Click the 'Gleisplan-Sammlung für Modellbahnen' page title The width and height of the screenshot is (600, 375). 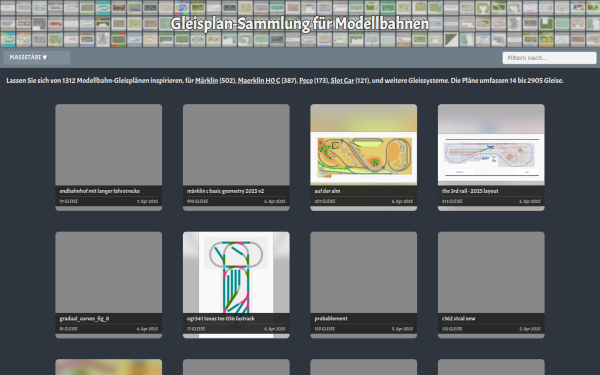click(300, 24)
